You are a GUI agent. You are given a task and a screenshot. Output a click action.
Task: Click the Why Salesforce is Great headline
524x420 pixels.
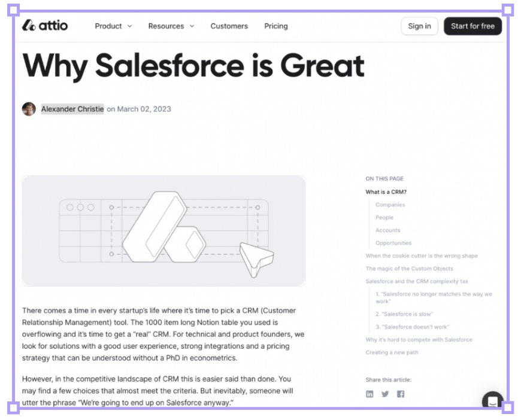point(193,66)
